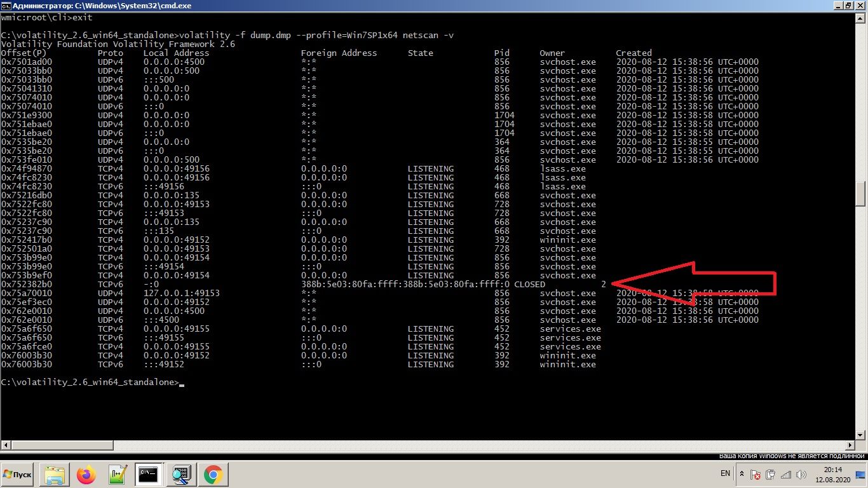Open the cmd.exe window system menu icon
Viewport: 868px width, 488px height.
click(x=6, y=5)
